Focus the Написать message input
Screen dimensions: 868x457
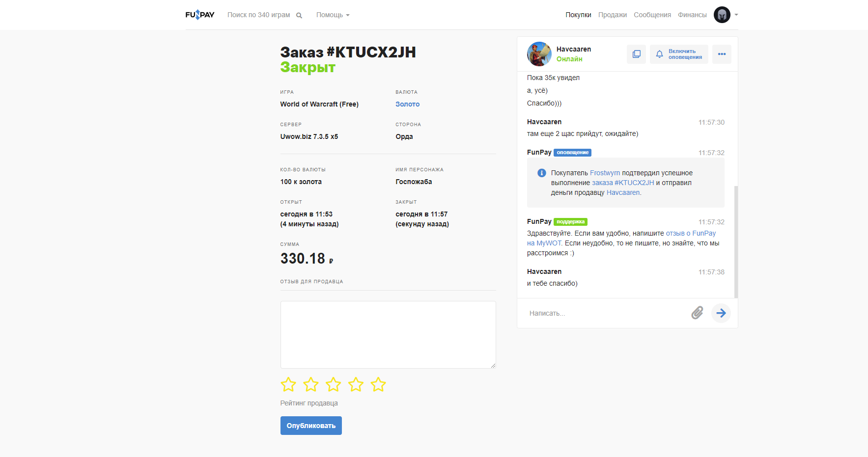607,313
